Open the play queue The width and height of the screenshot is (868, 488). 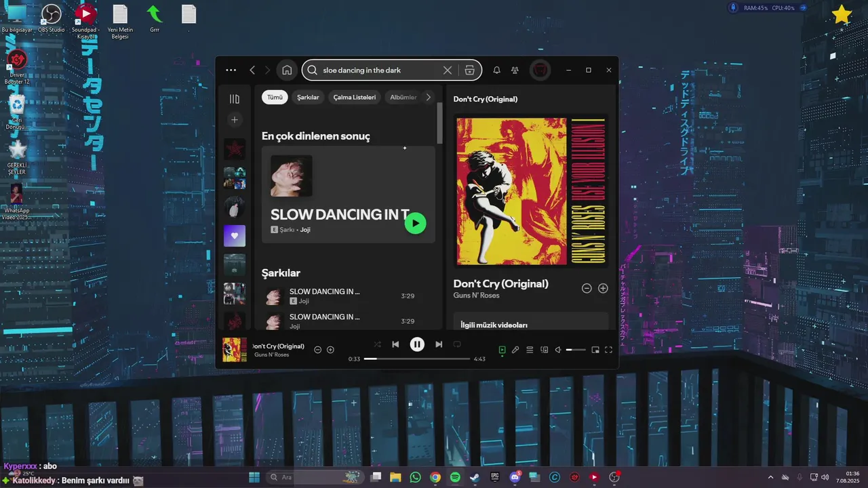[530, 350]
